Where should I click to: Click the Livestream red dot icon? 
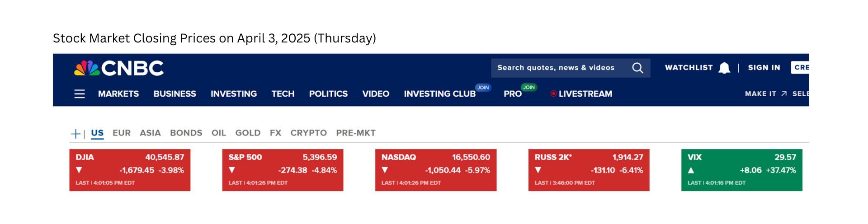553,93
